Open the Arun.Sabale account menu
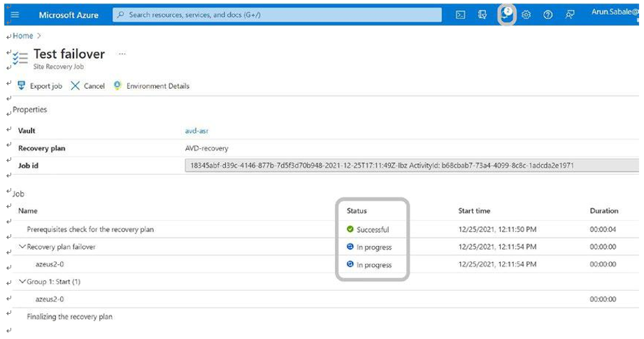 click(615, 12)
